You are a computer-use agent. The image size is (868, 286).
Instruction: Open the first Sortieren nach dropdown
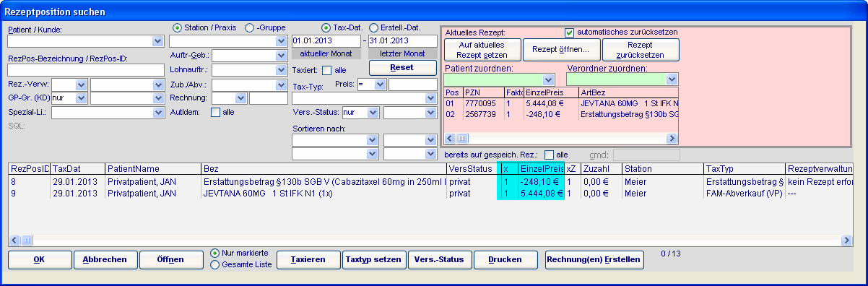coord(373,140)
